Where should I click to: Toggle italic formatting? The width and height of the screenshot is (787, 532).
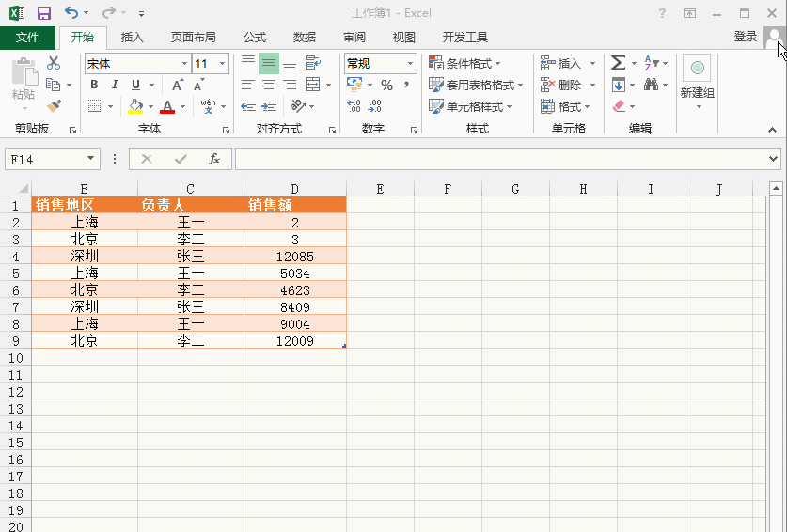tap(115, 85)
